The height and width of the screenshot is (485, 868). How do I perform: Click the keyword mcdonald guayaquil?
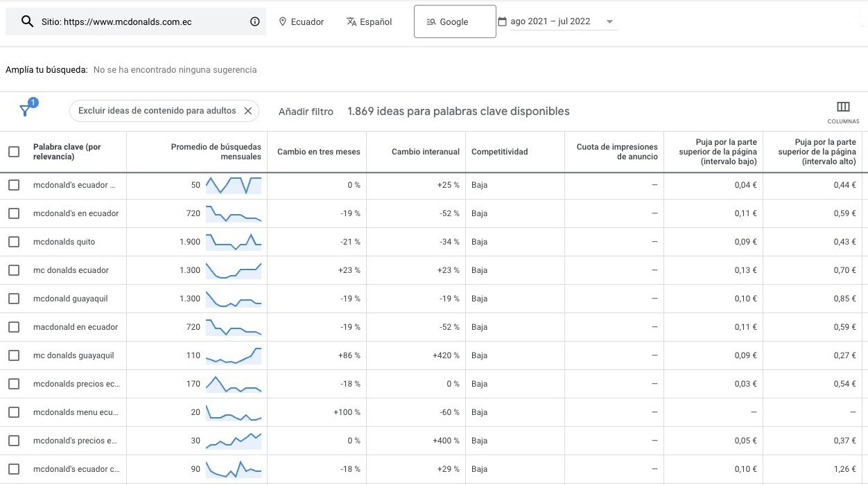coord(71,299)
